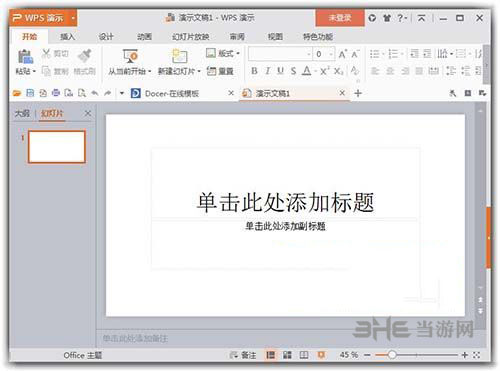The width and height of the screenshot is (500, 371).
Task: Open the Design (设计) ribbon tab
Action: tap(106, 37)
